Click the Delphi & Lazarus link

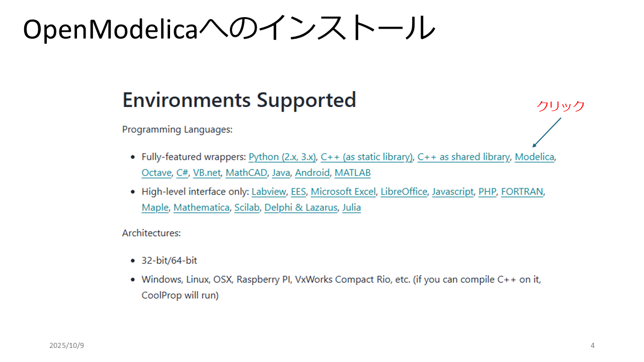click(x=300, y=208)
